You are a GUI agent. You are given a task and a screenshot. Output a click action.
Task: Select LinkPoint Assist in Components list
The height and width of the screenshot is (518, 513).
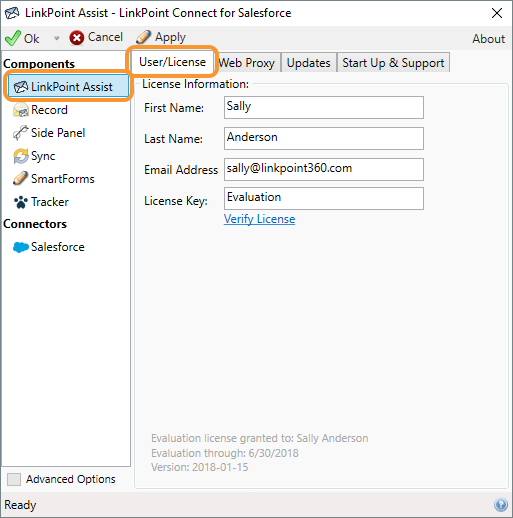(x=68, y=87)
